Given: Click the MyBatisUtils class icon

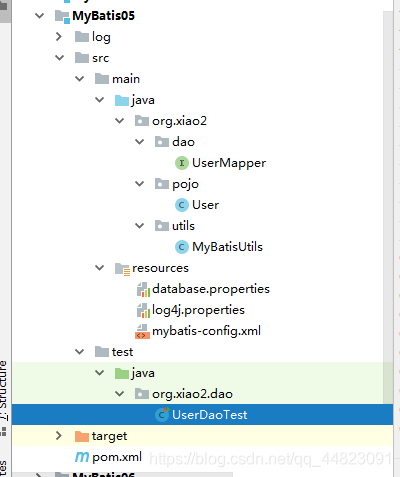Looking at the screenshot, I should tap(182, 247).
